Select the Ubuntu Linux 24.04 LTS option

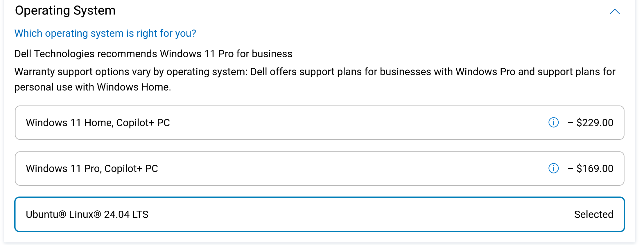[x=320, y=214]
